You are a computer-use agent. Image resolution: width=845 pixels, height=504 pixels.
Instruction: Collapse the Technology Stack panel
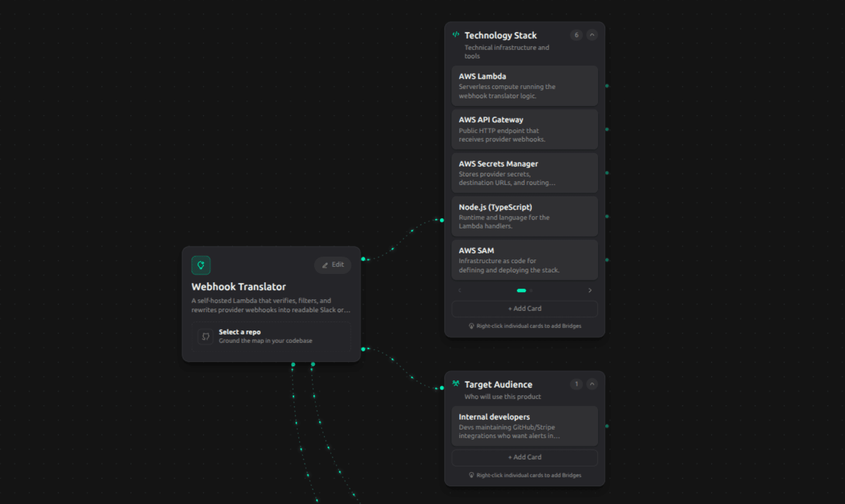coord(592,35)
